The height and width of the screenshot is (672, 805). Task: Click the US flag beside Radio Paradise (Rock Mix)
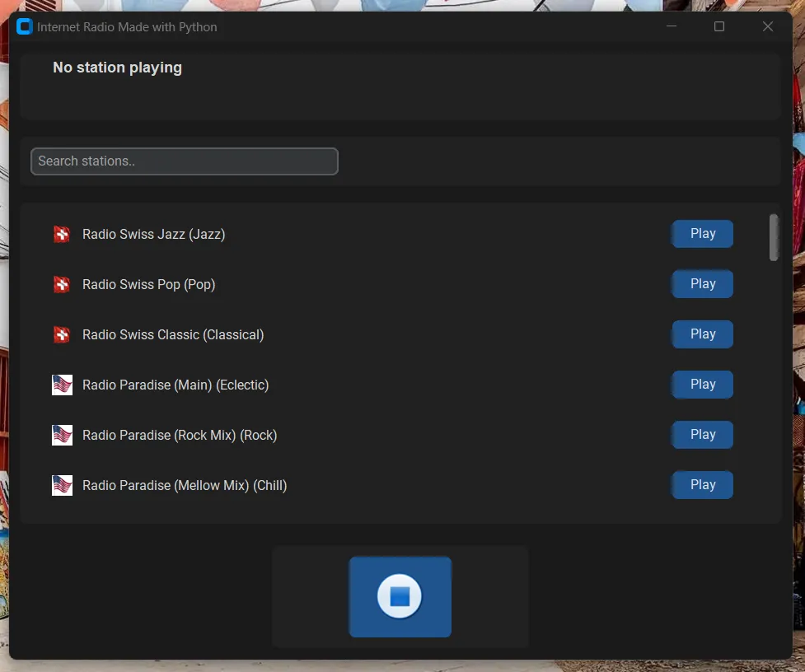[62, 435]
